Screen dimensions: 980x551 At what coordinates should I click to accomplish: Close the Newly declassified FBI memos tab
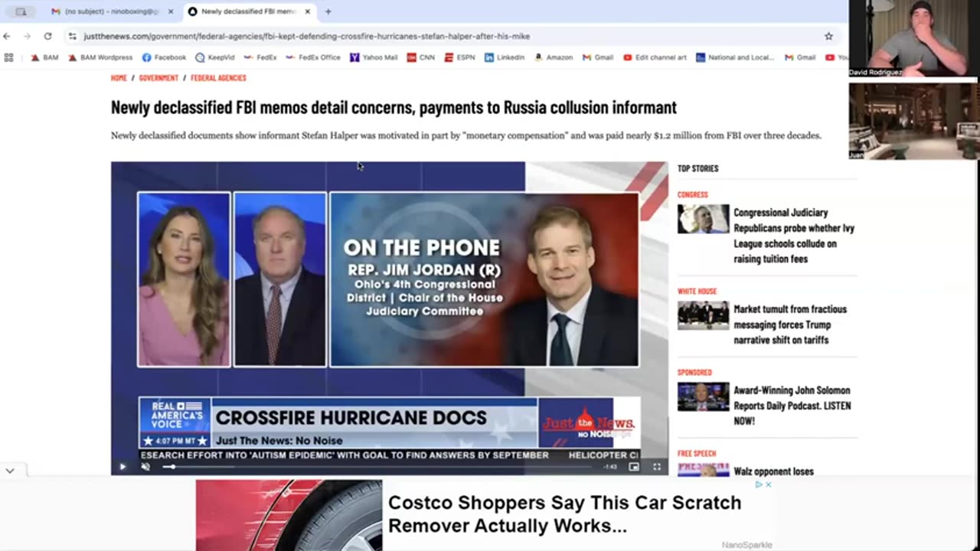click(308, 11)
